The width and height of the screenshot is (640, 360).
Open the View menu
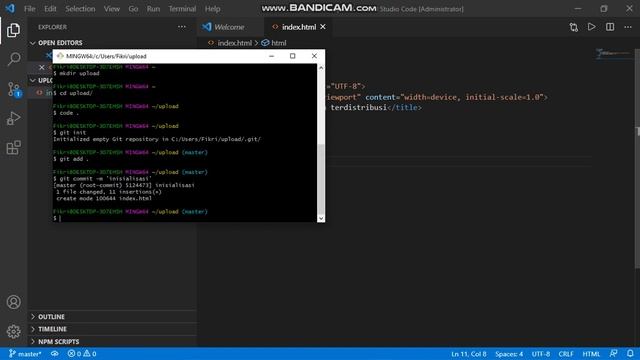(111, 9)
